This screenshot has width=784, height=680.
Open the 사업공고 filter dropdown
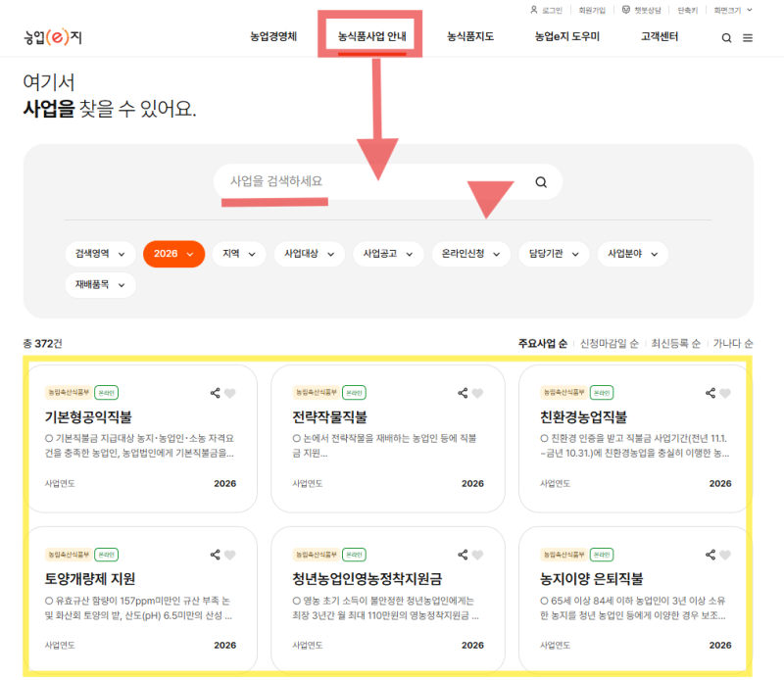point(388,254)
